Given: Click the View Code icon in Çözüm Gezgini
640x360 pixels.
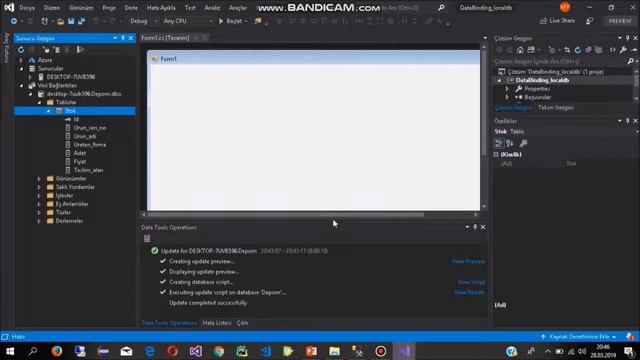Looking at the screenshot, I should (613, 50).
